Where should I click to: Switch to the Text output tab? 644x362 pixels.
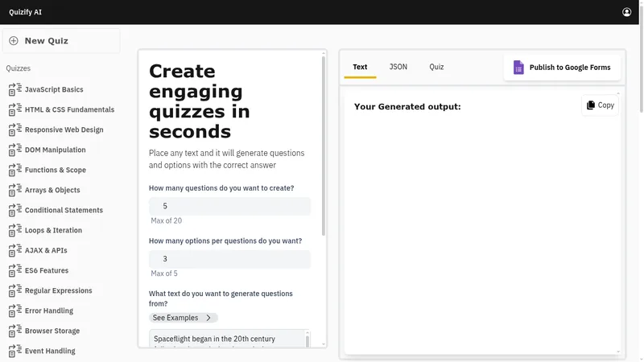[360, 67]
